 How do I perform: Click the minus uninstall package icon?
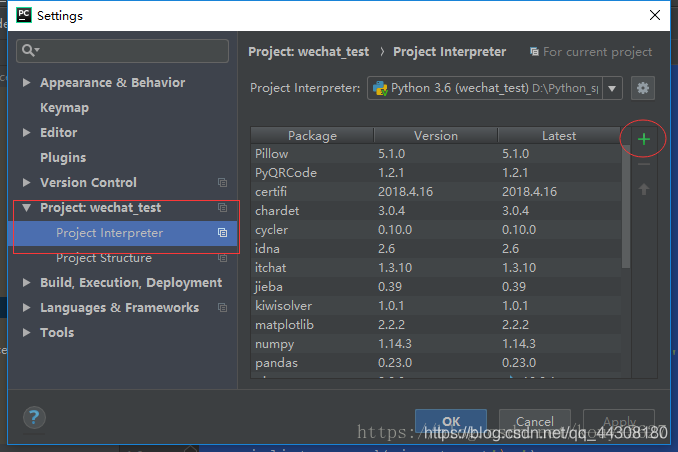click(644, 164)
